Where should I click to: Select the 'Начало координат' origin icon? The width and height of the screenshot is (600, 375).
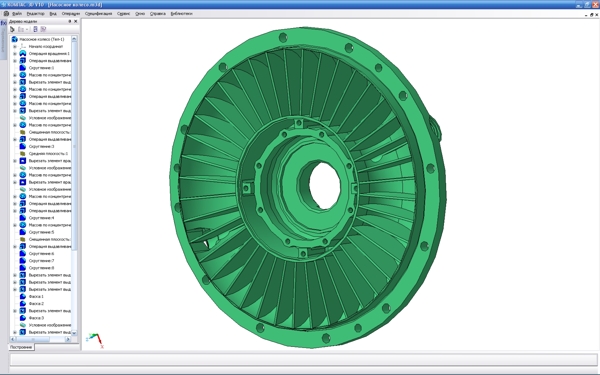[x=23, y=46]
